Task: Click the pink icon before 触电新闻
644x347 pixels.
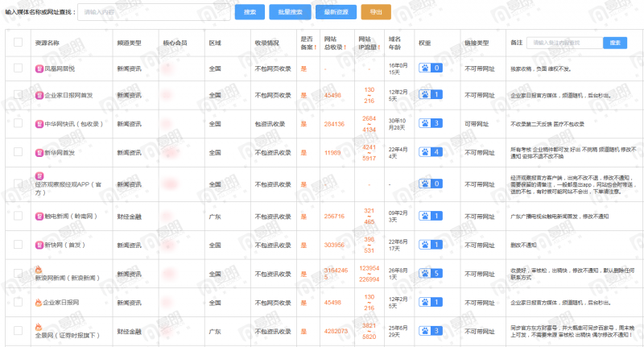Action: [x=39, y=216]
